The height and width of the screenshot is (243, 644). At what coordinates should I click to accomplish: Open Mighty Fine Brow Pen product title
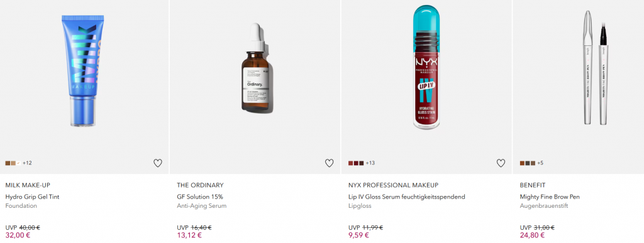(x=550, y=197)
